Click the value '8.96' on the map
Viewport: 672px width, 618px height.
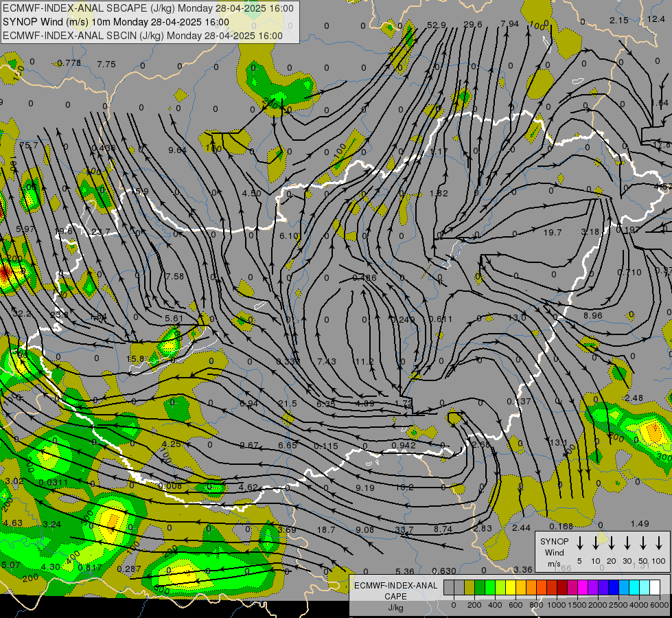(592, 315)
